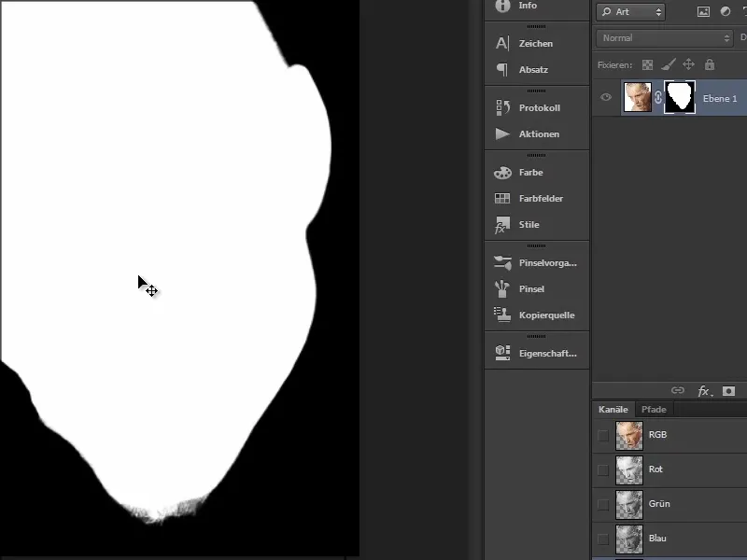Add layer mask button at panel bottom
This screenshot has height=560, width=747.
click(728, 391)
